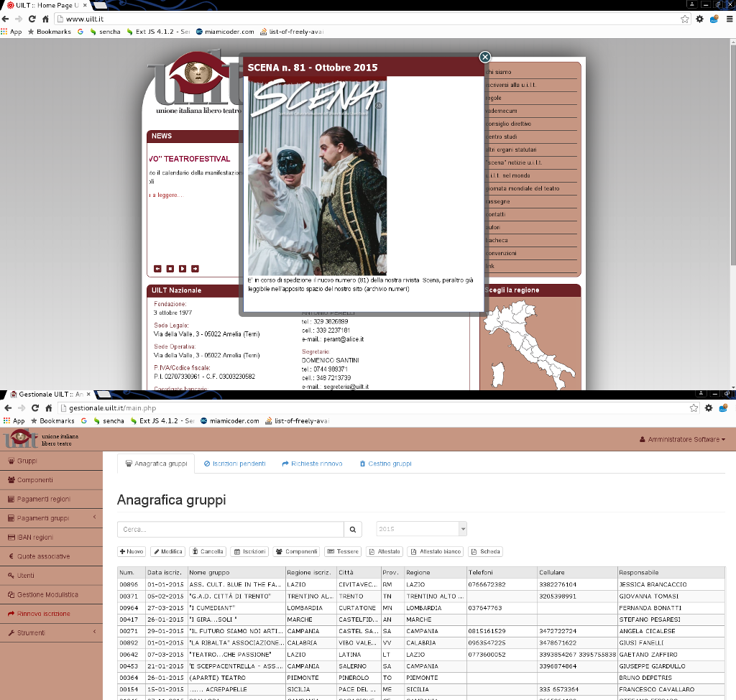Image resolution: width=736 pixels, height=700 pixels.
Task: Switch to the Richieste rinnovo tab
Action: [x=312, y=464]
